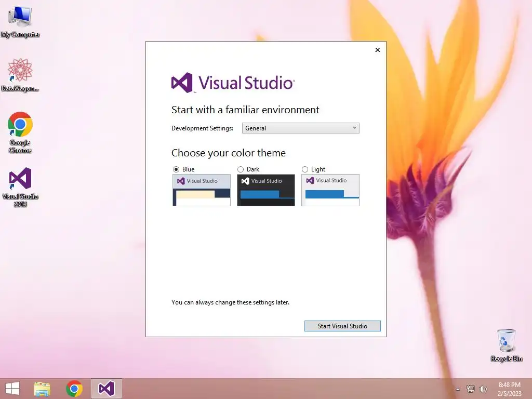Image resolution: width=532 pixels, height=399 pixels.
Task: Open volume control tray icon
Action: coord(483,389)
